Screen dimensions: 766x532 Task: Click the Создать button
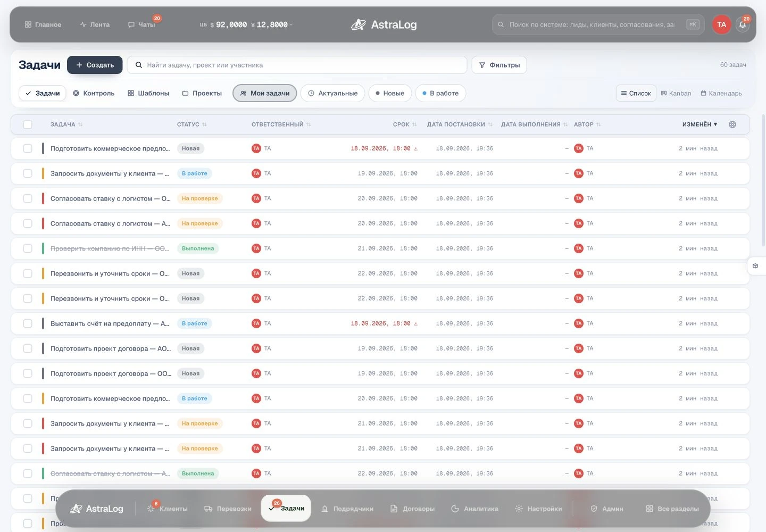[95, 65]
